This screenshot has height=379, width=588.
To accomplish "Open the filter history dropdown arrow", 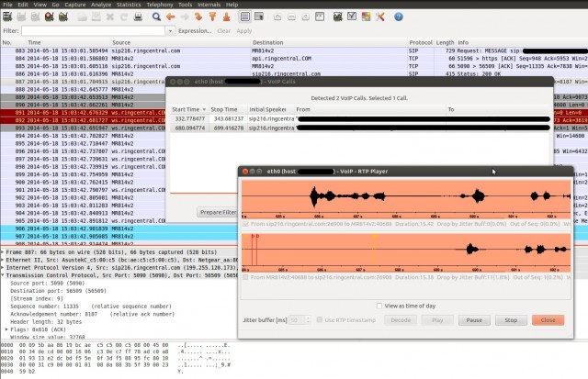I will click(x=170, y=30).
